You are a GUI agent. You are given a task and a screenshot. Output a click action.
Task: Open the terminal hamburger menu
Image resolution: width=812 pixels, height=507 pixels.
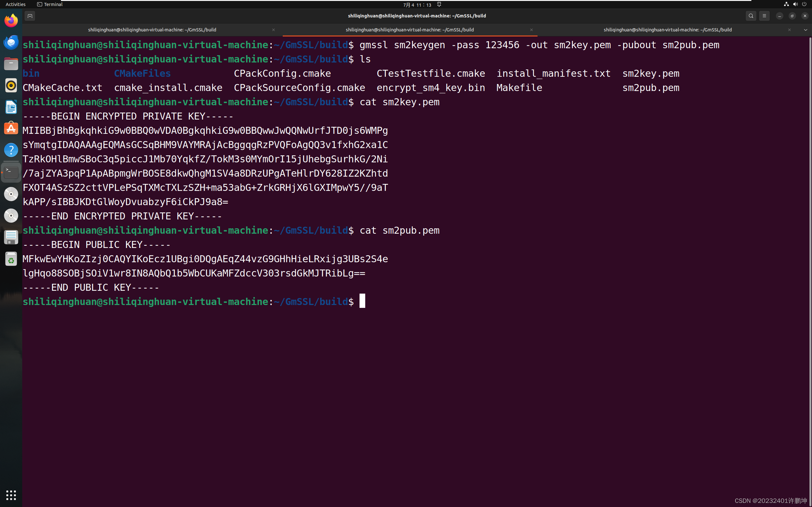(764, 16)
